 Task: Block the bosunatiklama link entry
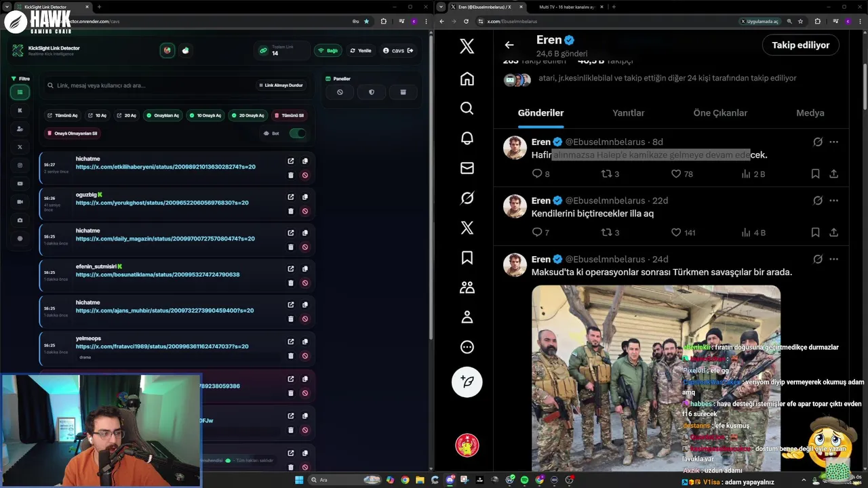(305, 283)
